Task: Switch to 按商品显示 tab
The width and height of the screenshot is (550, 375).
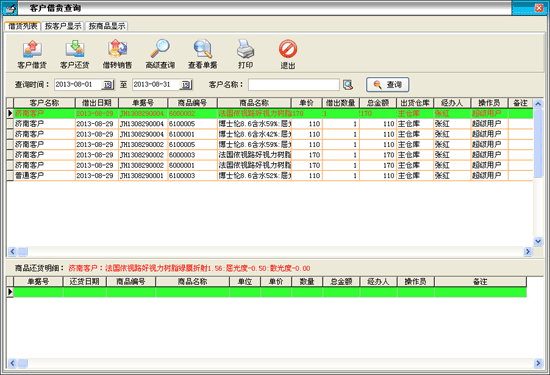Action: click(107, 26)
